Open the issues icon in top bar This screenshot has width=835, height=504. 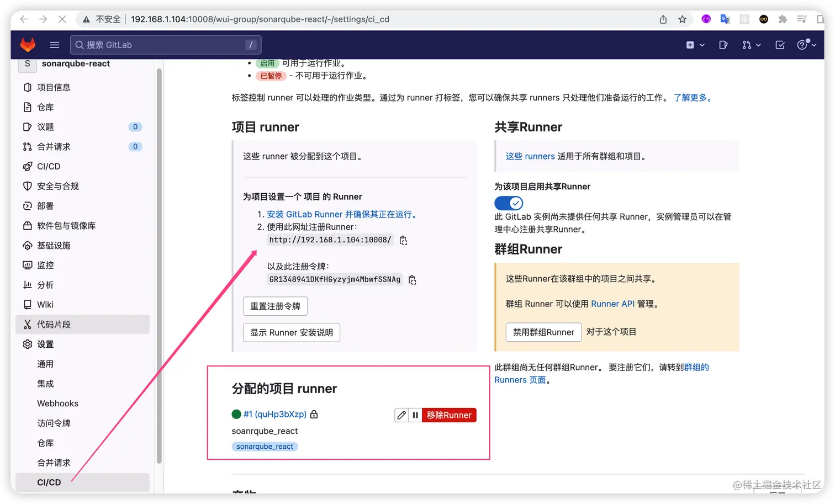point(723,45)
